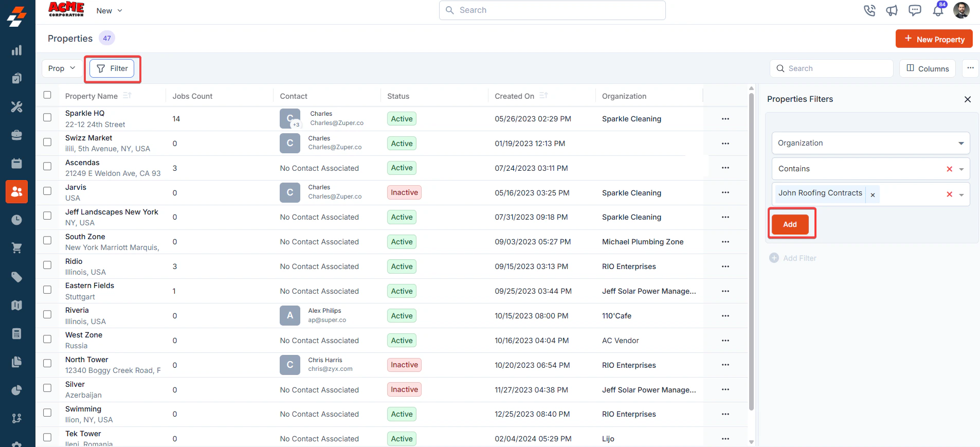The height and width of the screenshot is (447, 980).
Task: Clear the Contains condition value
Action: pyautogui.click(x=950, y=169)
